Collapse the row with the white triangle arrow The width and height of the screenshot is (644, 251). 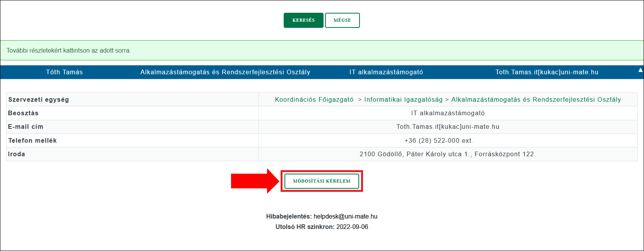pyautogui.click(x=640, y=70)
